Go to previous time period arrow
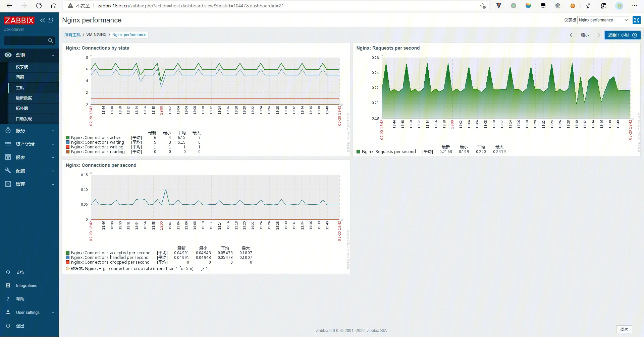644x337 pixels. tap(571, 35)
